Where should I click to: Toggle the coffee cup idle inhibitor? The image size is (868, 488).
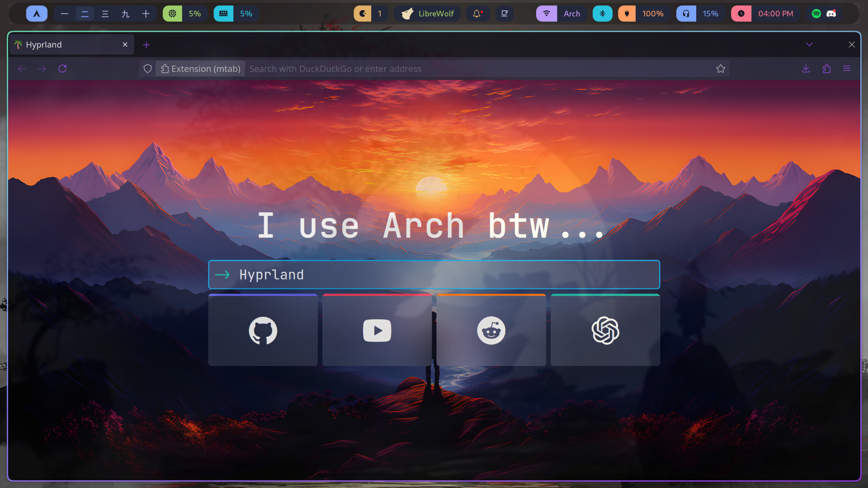point(505,14)
